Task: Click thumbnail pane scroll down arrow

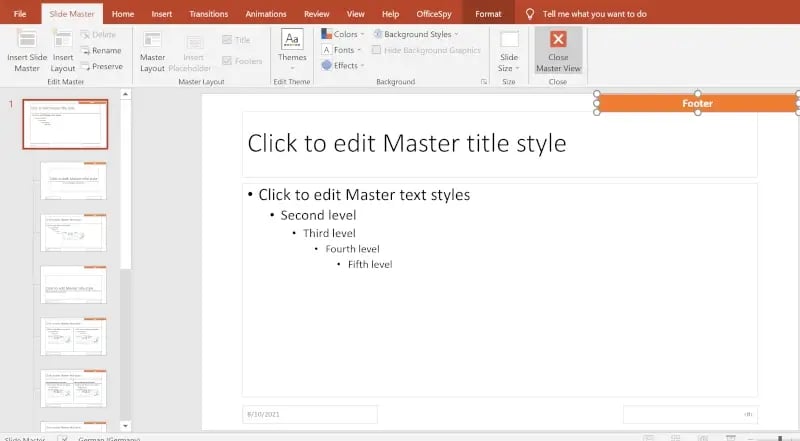Action: [x=126, y=425]
